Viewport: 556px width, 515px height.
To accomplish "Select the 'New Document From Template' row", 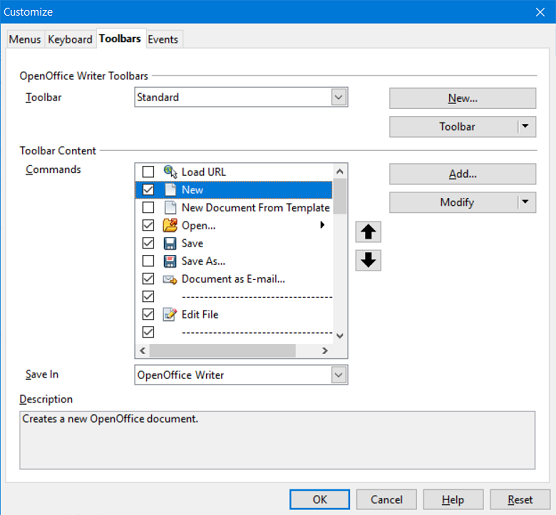I will (x=234, y=207).
